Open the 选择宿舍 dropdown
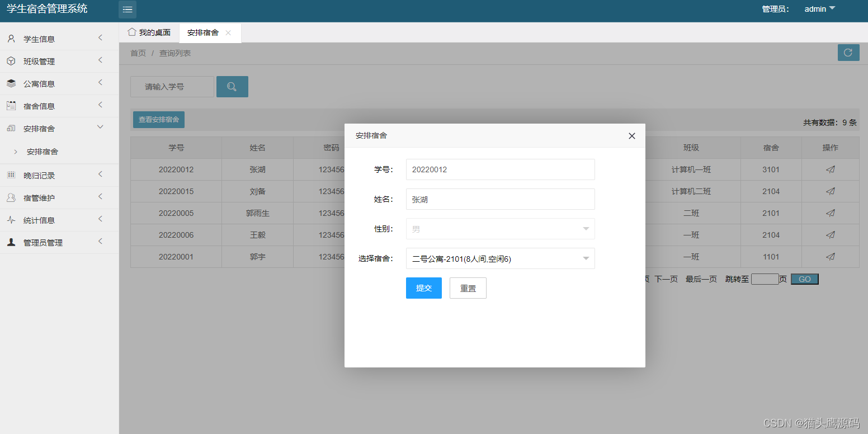Screen dimensions: 868x434 500,258
